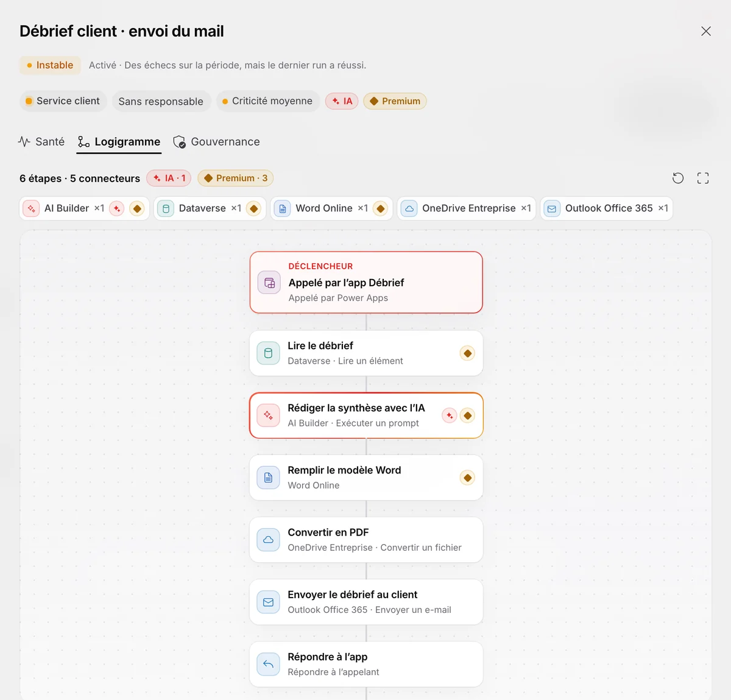This screenshot has width=731, height=700.
Task: Click reply arrow icon on Répondre à l'app
Action: click(268, 664)
